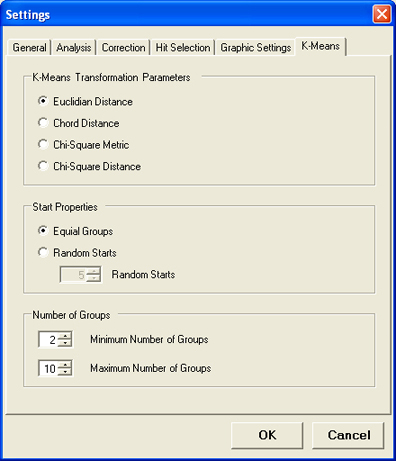The height and width of the screenshot is (461, 396).
Task: Dismiss dialog with the Cancel button
Action: click(348, 435)
